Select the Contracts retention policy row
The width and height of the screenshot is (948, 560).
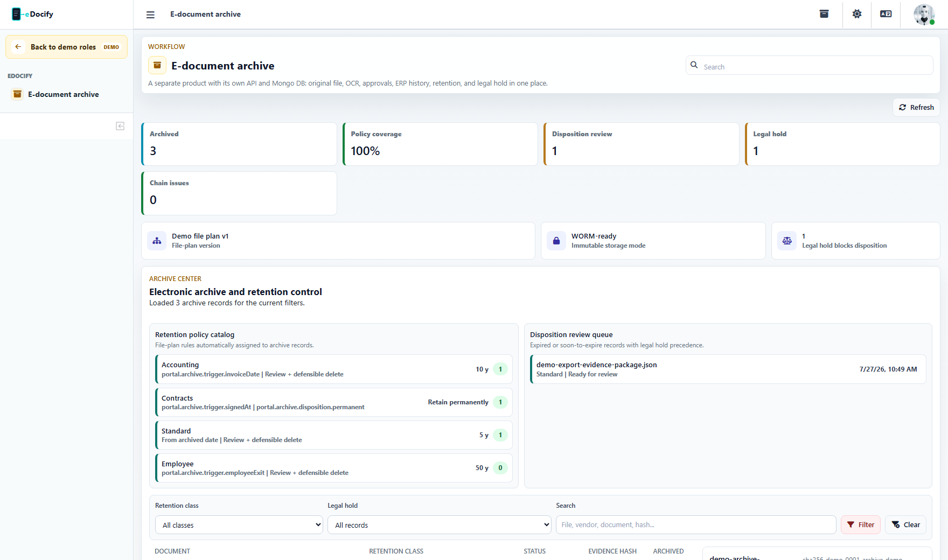[334, 402]
